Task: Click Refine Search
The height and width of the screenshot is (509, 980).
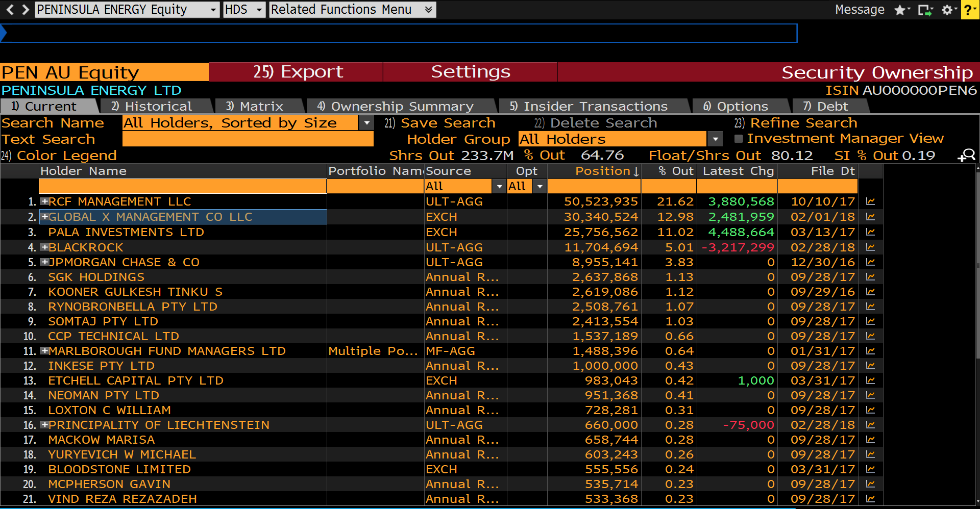Action: (x=796, y=123)
